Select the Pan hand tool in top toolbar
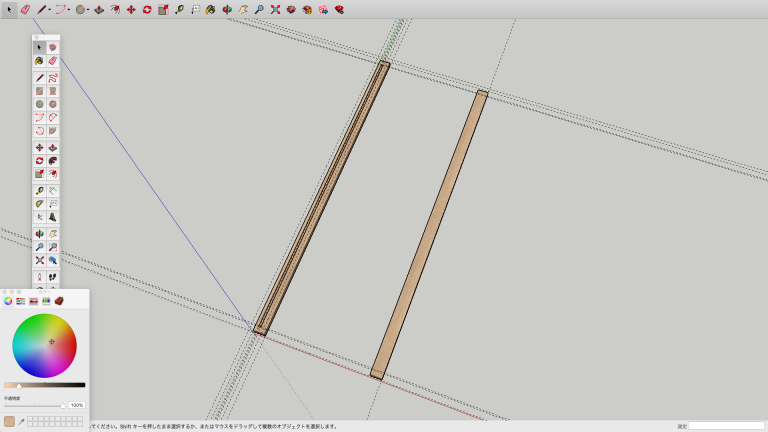The width and height of the screenshot is (768, 432). 243,9
